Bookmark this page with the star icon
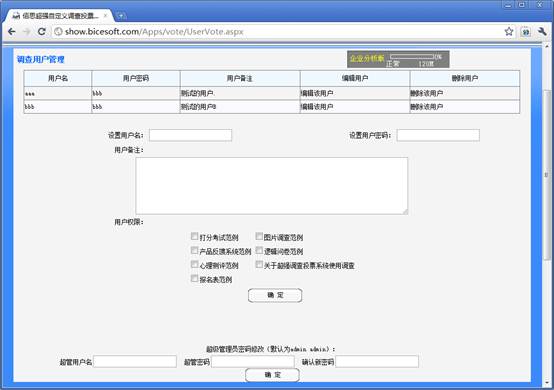The width and height of the screenshot is (554, 390). pos(509,32)
